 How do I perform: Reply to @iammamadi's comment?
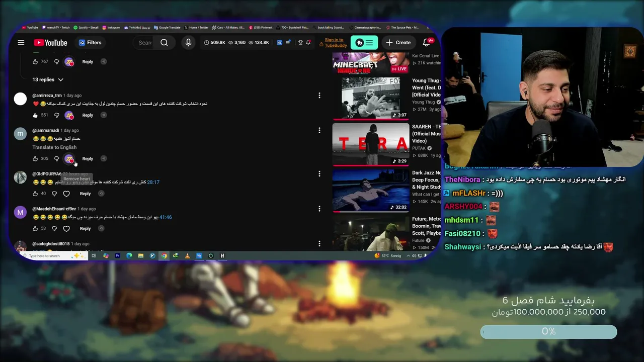(x=88, y=159)
